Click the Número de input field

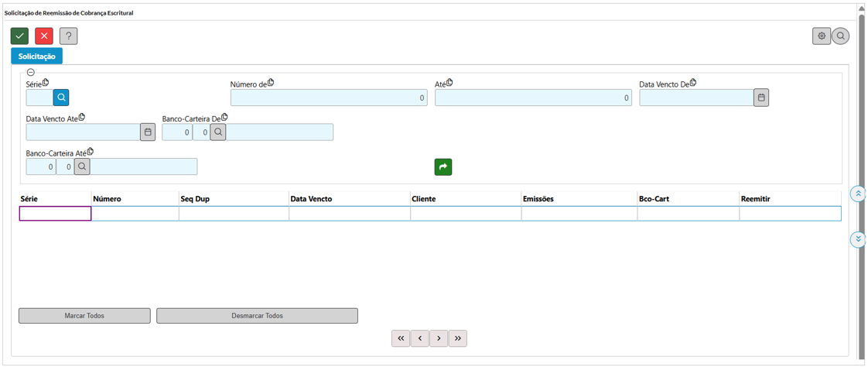[329, 98]
